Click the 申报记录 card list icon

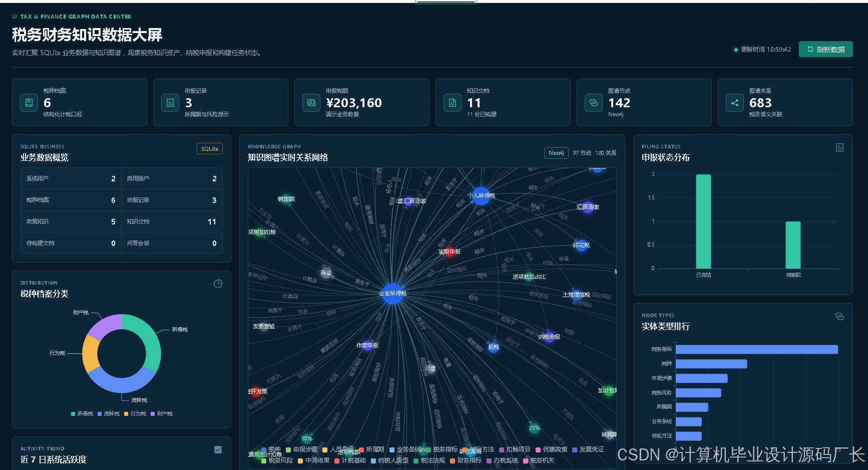pos(170,103)
